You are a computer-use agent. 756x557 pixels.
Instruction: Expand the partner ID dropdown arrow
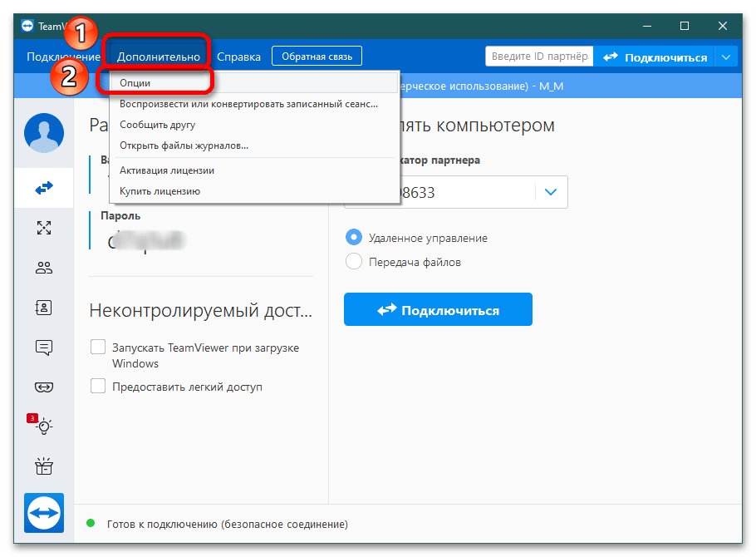[551, 192]
